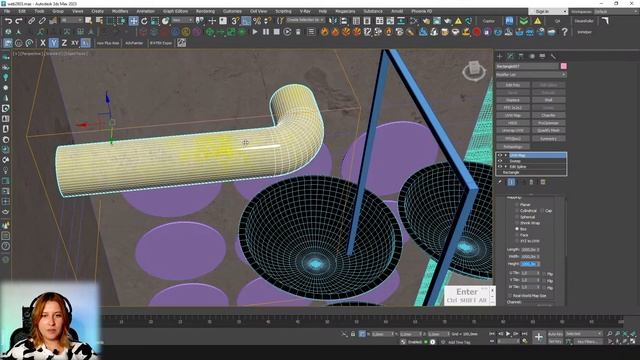Image resolution: width=640 pixels, height=360 pixels.
Task: Toggle the Angle Snap icon
Action: 246,21
